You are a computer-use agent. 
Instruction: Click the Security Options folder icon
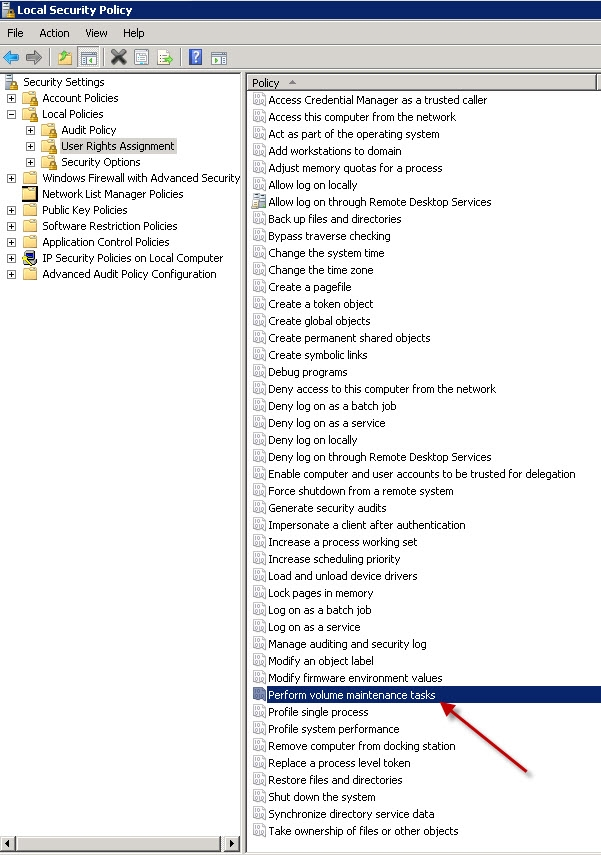pos(49,162)
